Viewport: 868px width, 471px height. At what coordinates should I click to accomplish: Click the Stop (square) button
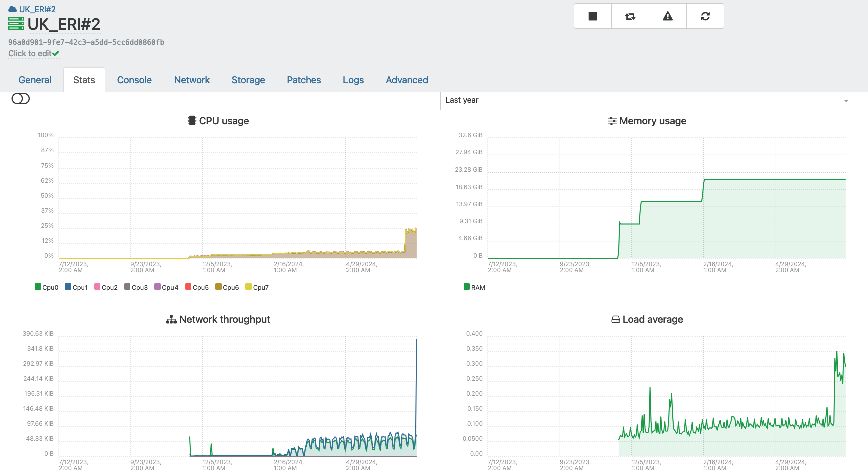593,16
